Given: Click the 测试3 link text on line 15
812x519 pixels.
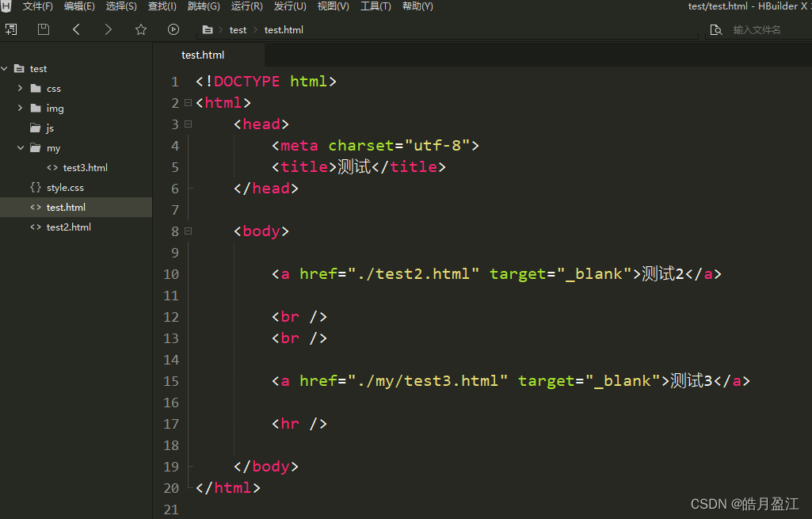Looking at the screenshot, I should [692, 380].
